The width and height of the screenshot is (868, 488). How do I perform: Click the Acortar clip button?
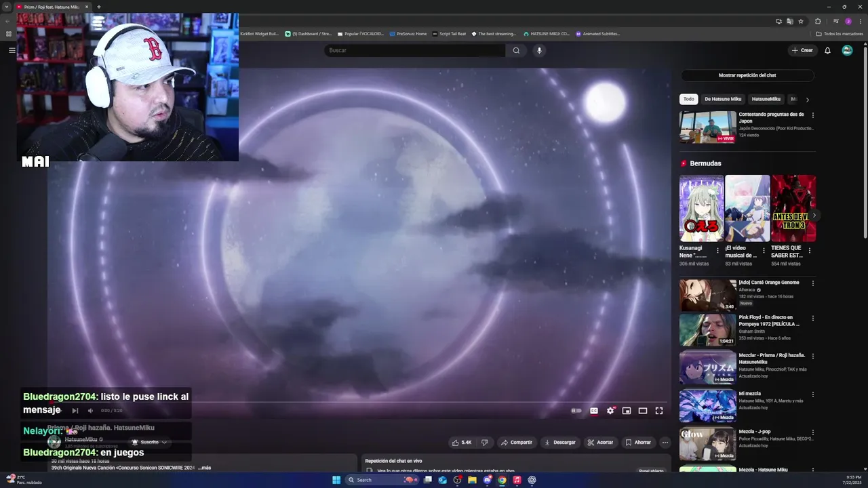click(600, 443)
